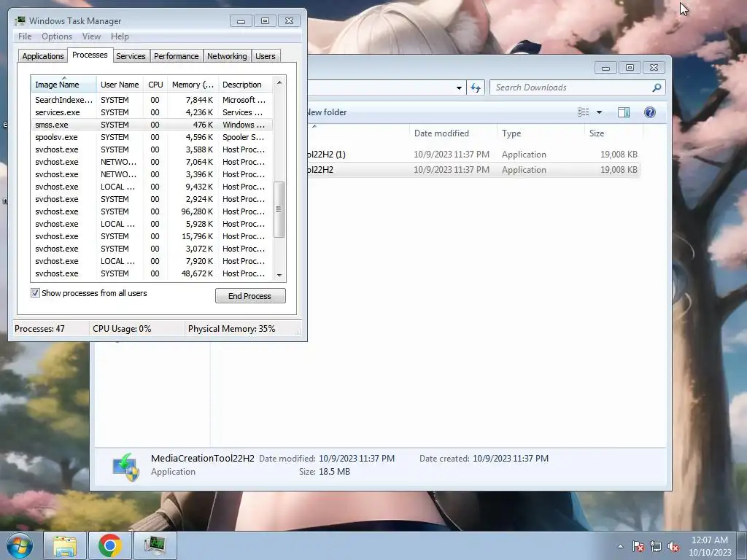Screen dimensions: 747x560
Task: Click the Explorer refresh address button
Action: point(476,87)
